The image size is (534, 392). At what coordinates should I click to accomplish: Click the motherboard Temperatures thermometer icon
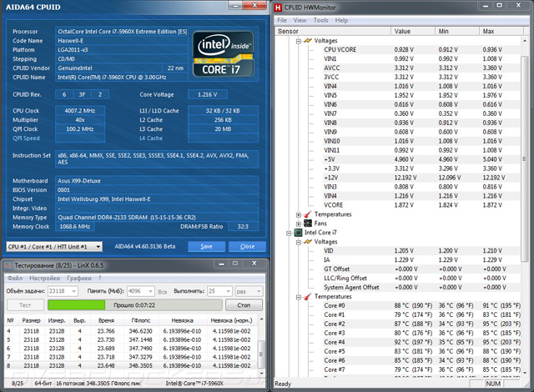[x=307, y=214]
